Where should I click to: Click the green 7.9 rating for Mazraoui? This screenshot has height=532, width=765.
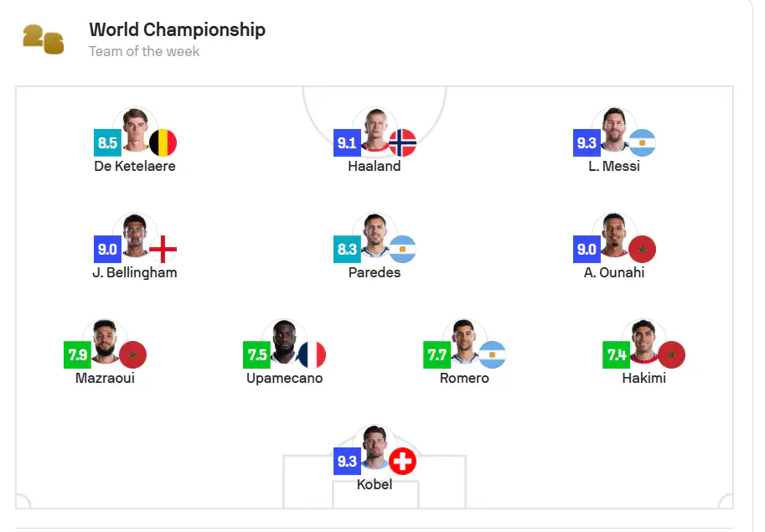(78, 355)
